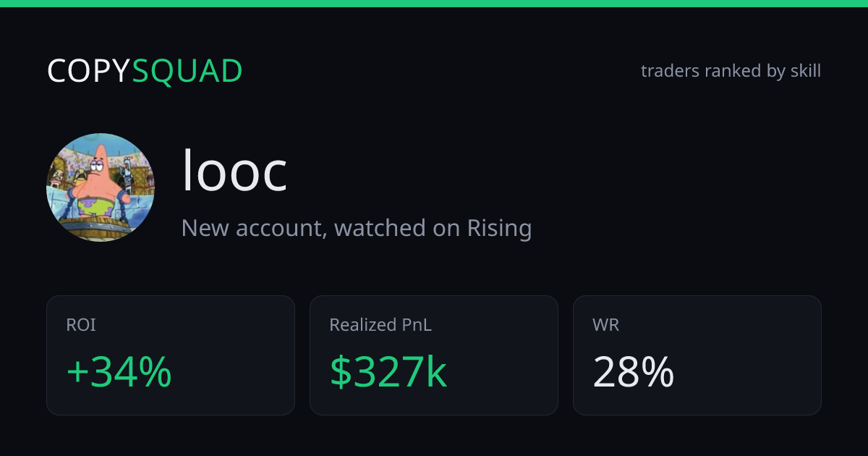Select the Realized PnL stat card

434,355
